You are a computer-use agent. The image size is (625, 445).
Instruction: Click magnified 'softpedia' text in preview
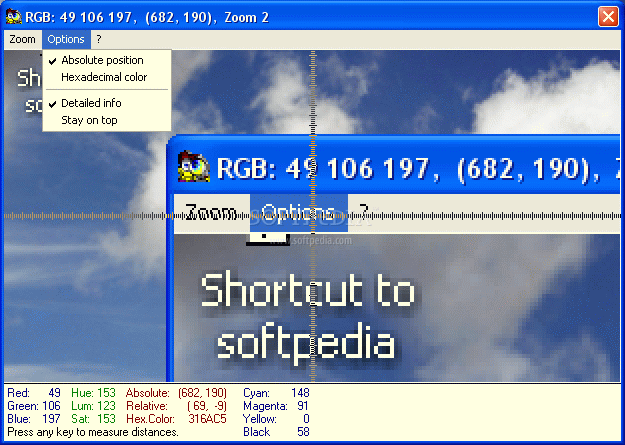[305, 344]
